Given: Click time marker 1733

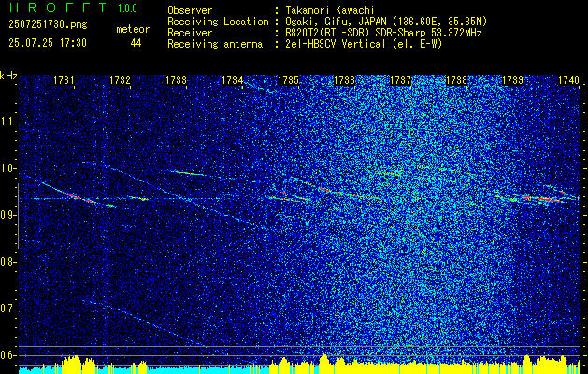Looking at the screenshot, I should pyautogui.click(x=177, y=80).
